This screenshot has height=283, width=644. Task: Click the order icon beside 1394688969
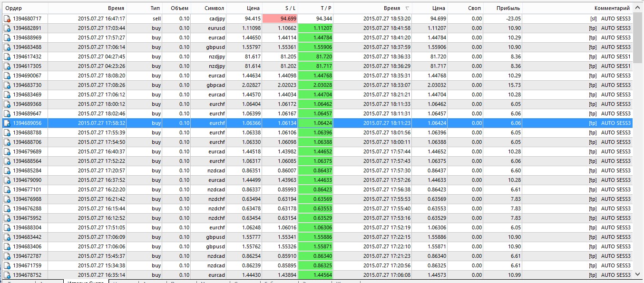point(7,38)
